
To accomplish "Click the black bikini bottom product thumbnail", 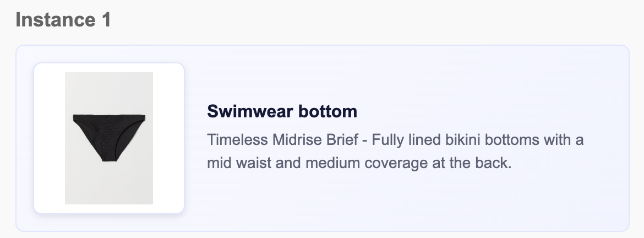I will click(109, 138).
